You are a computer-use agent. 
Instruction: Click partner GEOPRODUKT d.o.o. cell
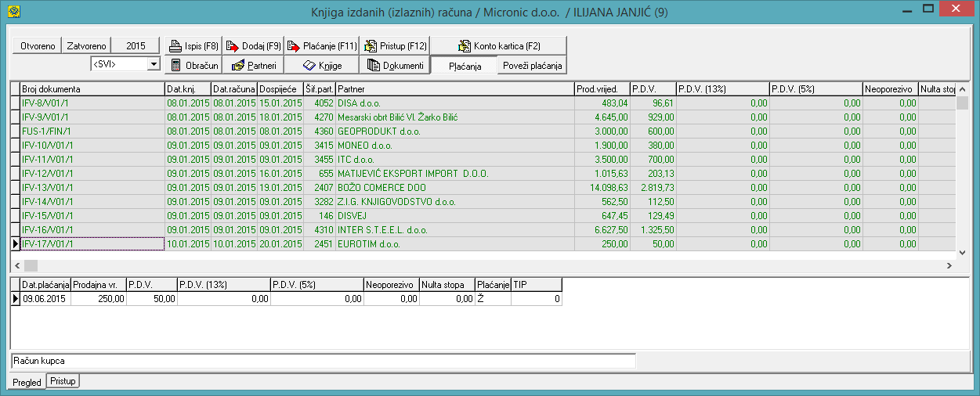[454, 131]
